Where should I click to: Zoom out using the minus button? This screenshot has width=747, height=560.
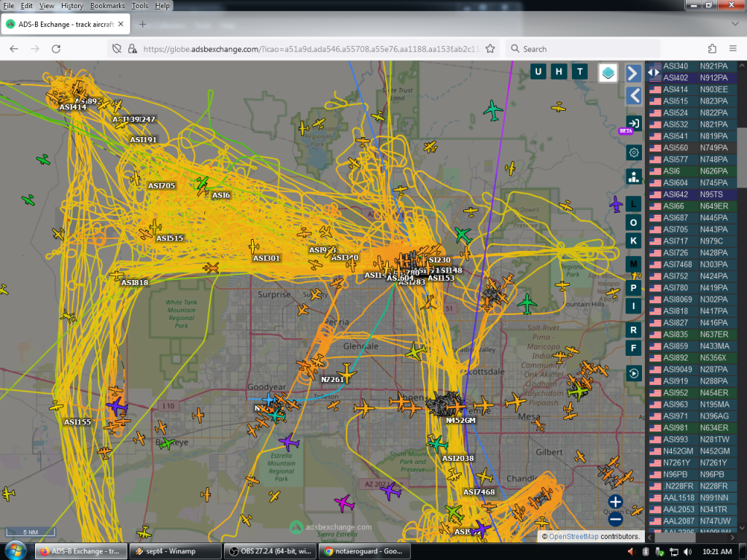click(x=615, y=520)
